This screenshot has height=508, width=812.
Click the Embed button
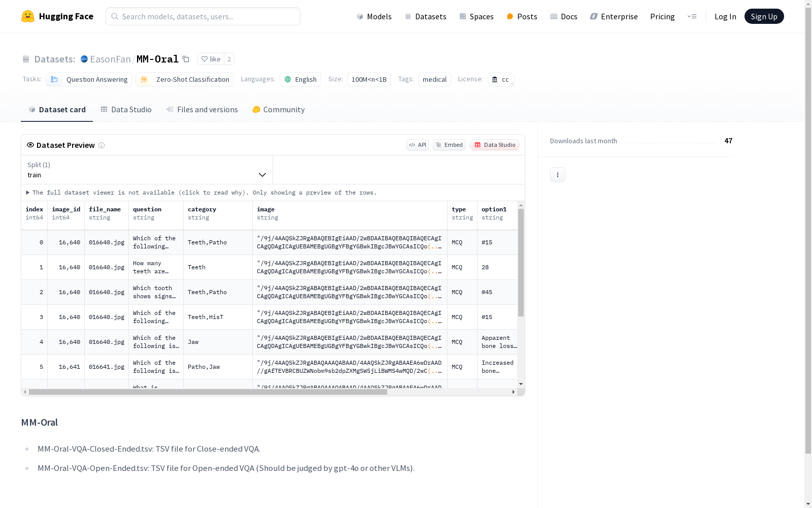(x=449, y=145)
